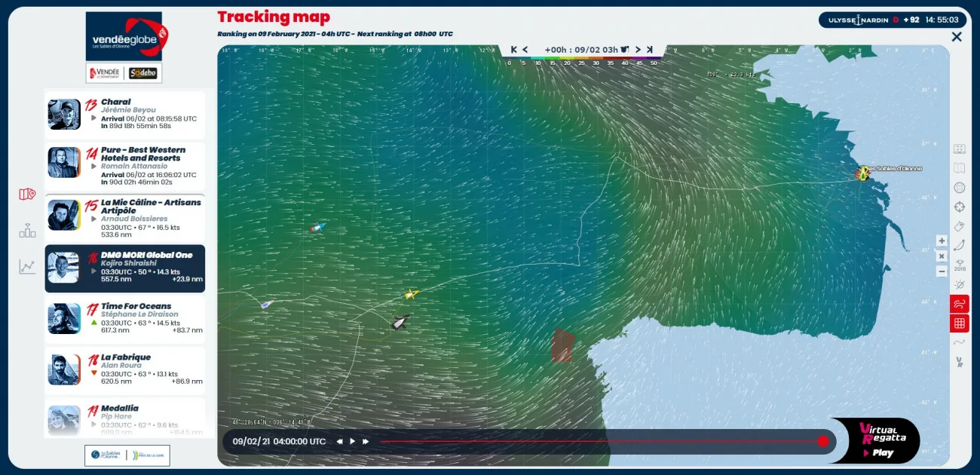Image resolution: width=980 pixels, height=475 pixels.
Task: Select the DMG MORI Global One card
Action: tap(125, 268)
